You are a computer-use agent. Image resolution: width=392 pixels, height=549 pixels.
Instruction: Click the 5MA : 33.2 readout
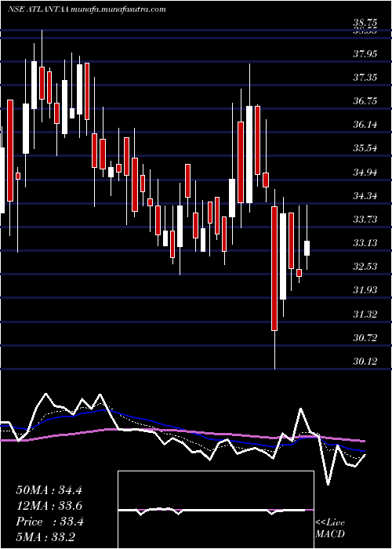(45, 536)
